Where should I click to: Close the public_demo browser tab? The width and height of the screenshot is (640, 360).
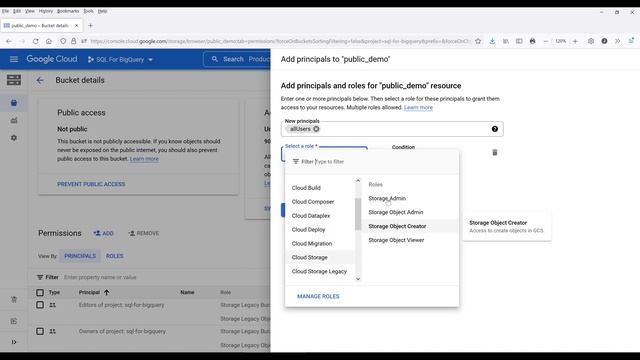coord(76,26)
